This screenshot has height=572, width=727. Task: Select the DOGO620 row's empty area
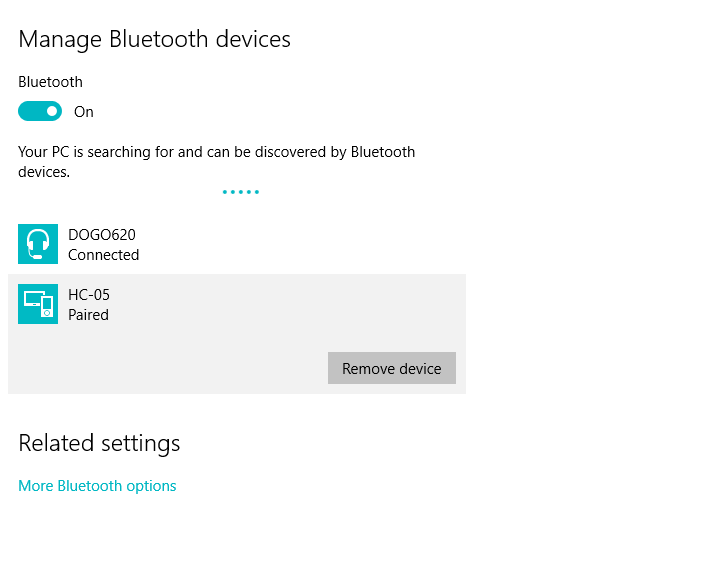(301, 244)
